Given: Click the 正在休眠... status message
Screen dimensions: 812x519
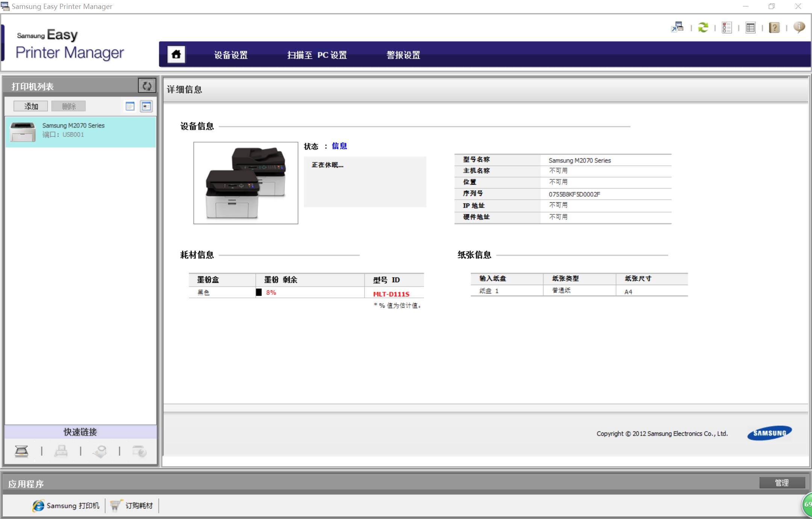Looking at the screenshot, I should tap(327, 165).
